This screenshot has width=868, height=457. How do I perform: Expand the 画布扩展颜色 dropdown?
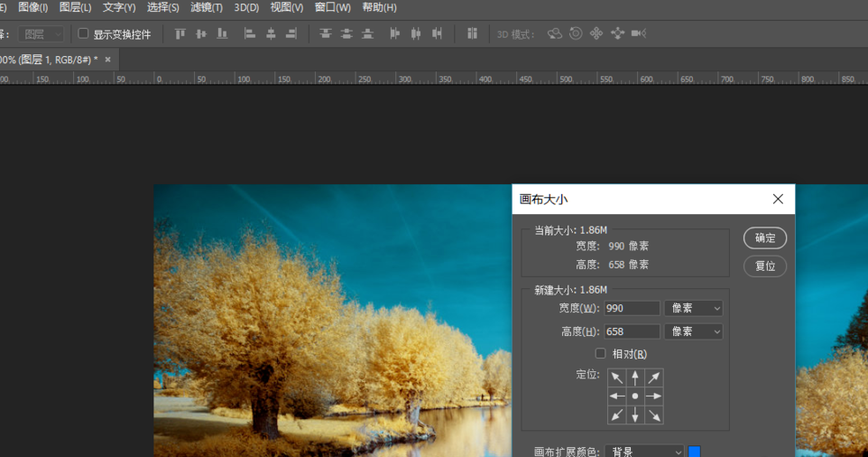tap(644, 451)
